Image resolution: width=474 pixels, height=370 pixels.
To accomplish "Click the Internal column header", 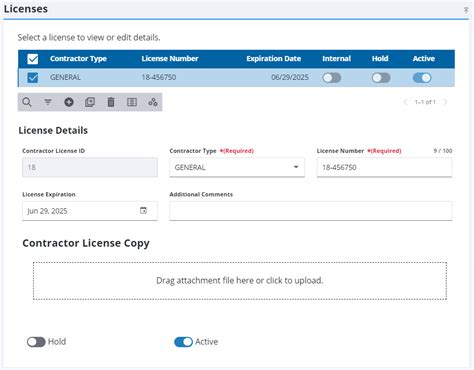I will click(336, 59).
